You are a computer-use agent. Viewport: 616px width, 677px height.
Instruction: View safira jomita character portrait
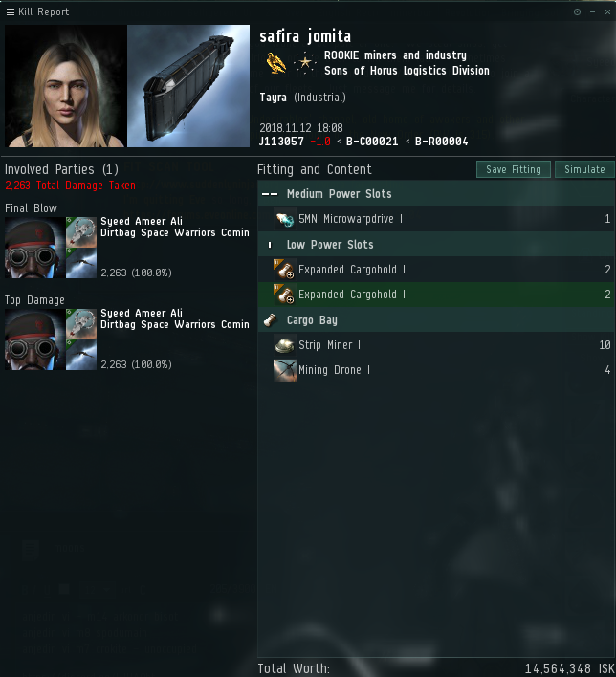point(66,86)
